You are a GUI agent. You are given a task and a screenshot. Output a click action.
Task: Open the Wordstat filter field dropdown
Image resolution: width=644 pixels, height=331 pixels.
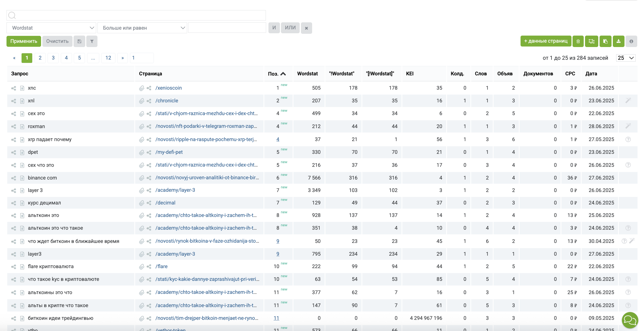click(x=51, y=28)
